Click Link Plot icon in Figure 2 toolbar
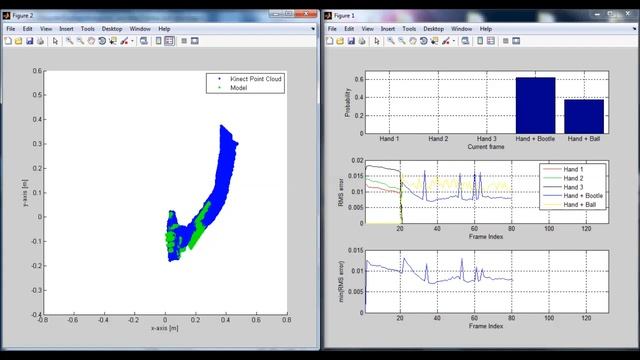This screenshot has height=360, width=640. click(x=144, y=41)
